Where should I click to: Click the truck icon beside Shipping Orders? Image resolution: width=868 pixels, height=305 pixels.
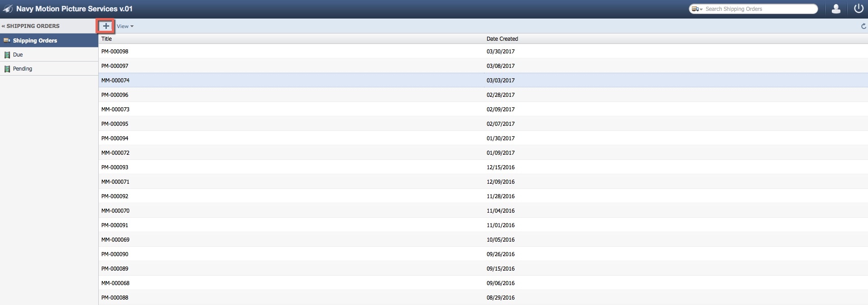tap(6, 41)
